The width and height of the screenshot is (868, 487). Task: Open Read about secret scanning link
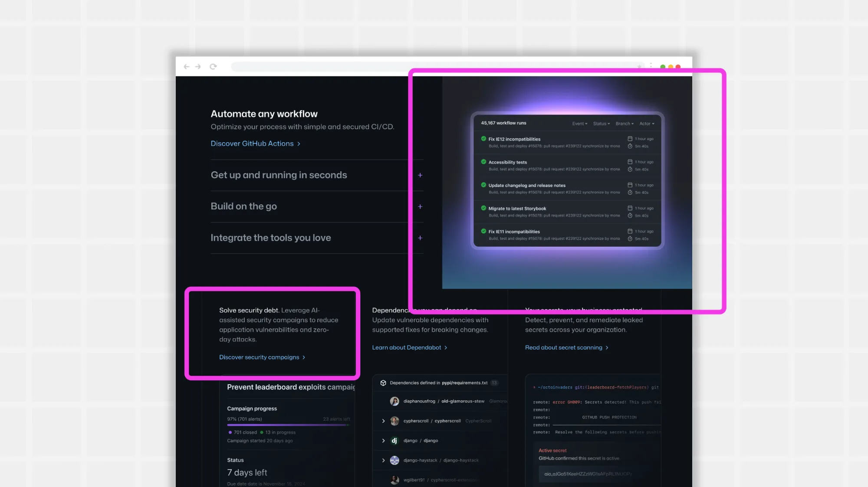(566, 347)
